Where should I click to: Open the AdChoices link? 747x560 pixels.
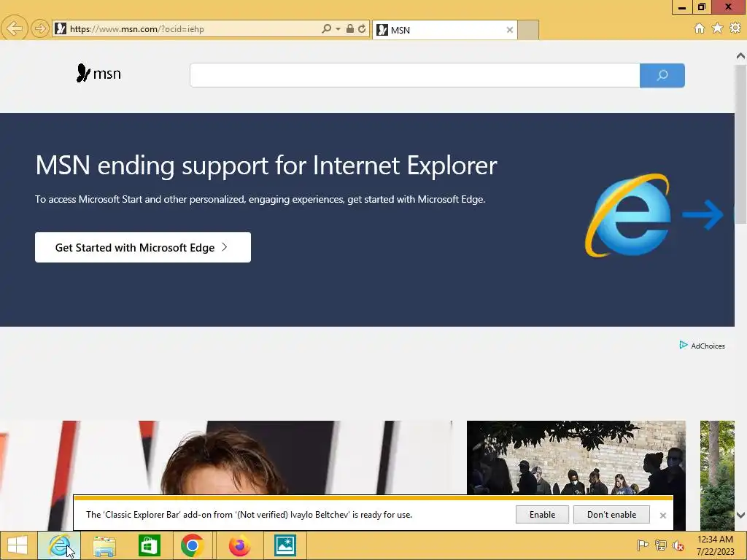click(x=703, y=346)
